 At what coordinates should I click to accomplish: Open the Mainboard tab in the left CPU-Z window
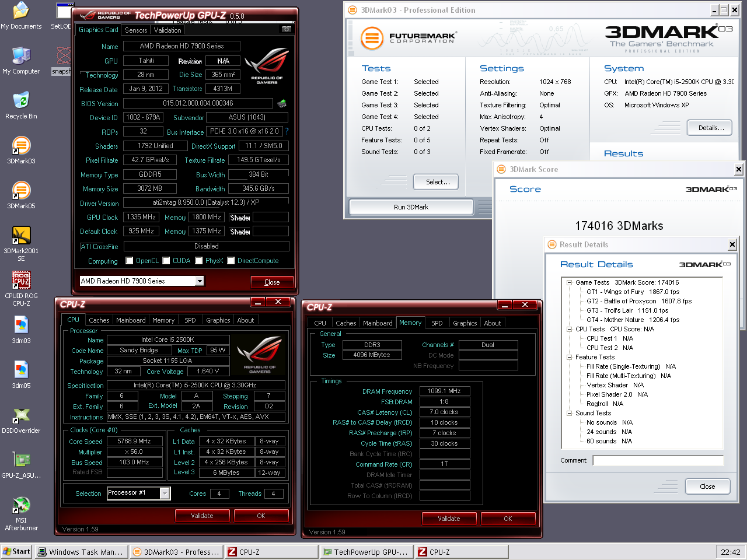pos(131,320)
